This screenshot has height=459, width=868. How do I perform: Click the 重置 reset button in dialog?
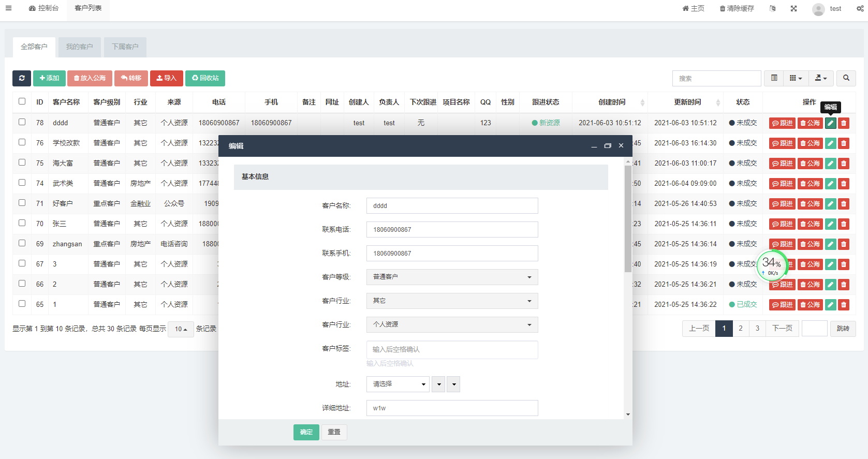point(334,432)
